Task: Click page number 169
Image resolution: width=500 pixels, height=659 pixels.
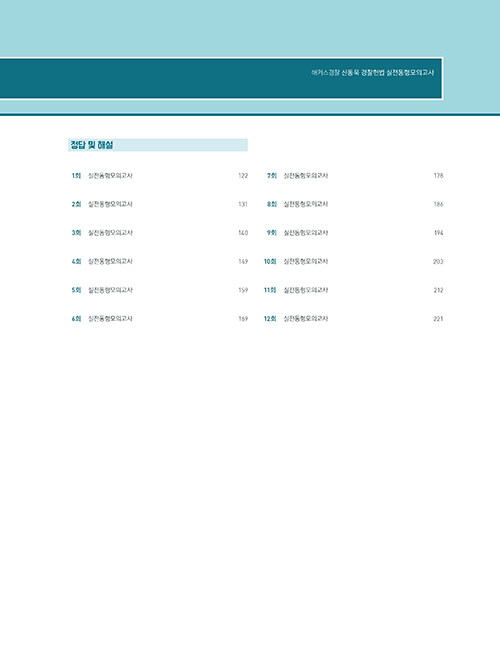Action: [243, 319]
